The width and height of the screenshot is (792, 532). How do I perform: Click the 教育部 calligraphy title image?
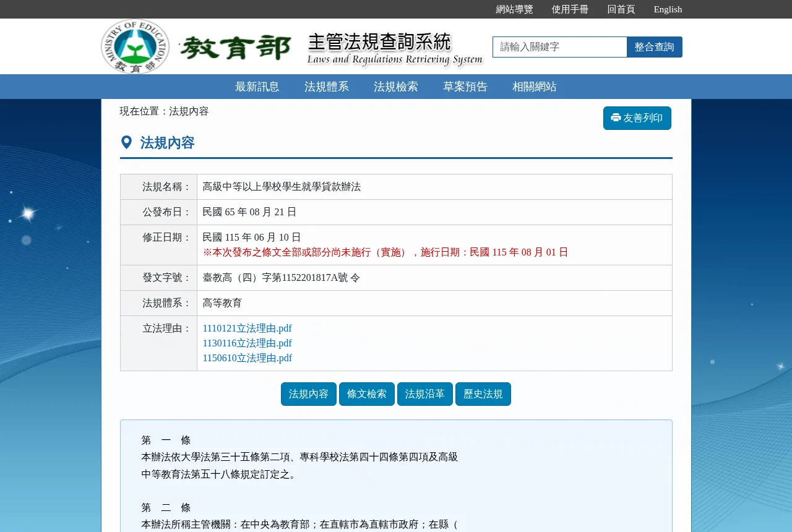coord(235,48)
